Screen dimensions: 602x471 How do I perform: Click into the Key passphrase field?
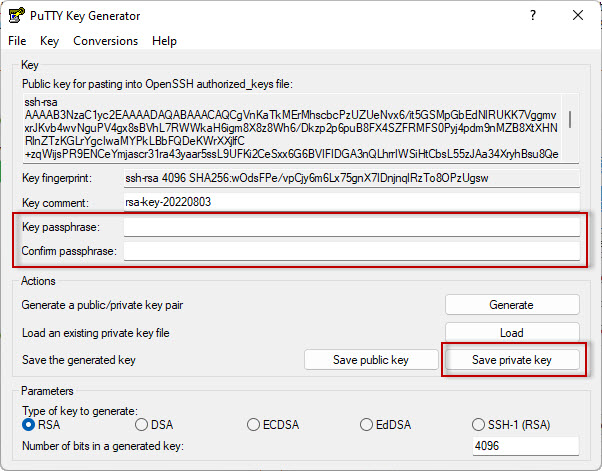tap(351, 227)
